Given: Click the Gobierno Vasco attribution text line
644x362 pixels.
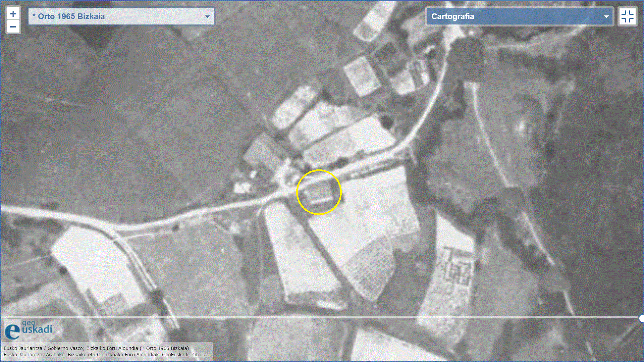Looking at the screenshot, I should pyautogui.click(x=96, y=348).
